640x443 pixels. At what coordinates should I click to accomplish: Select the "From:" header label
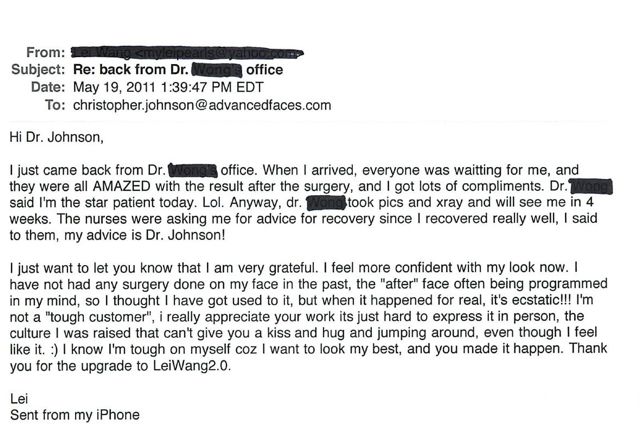pyautogui.click(x=46, y=52)
